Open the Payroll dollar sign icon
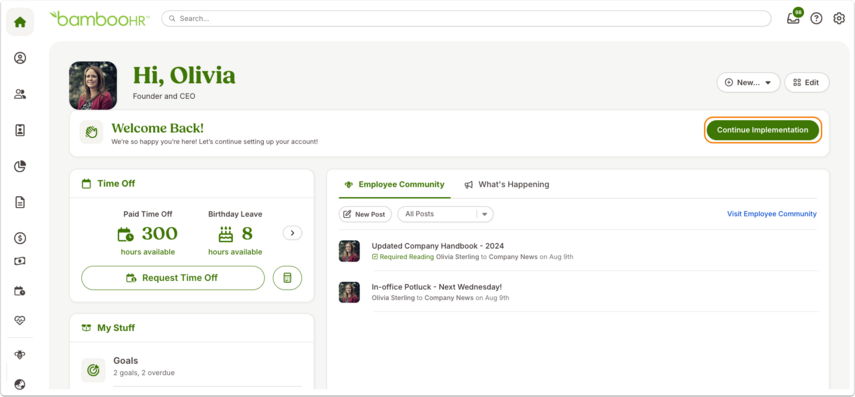 20,238
